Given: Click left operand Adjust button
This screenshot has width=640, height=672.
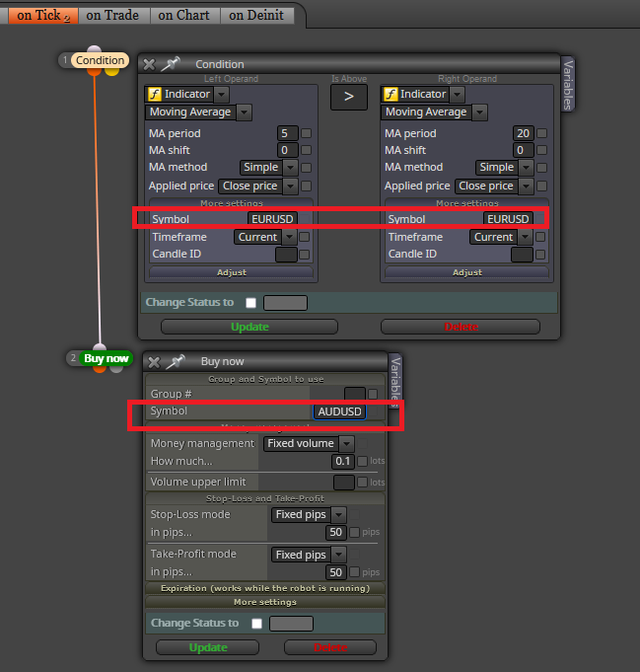Looking at the screenshot, I should tap(232, 272).
